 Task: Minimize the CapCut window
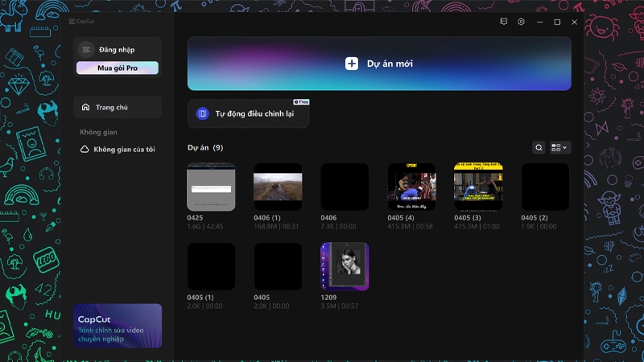(540, 22)
